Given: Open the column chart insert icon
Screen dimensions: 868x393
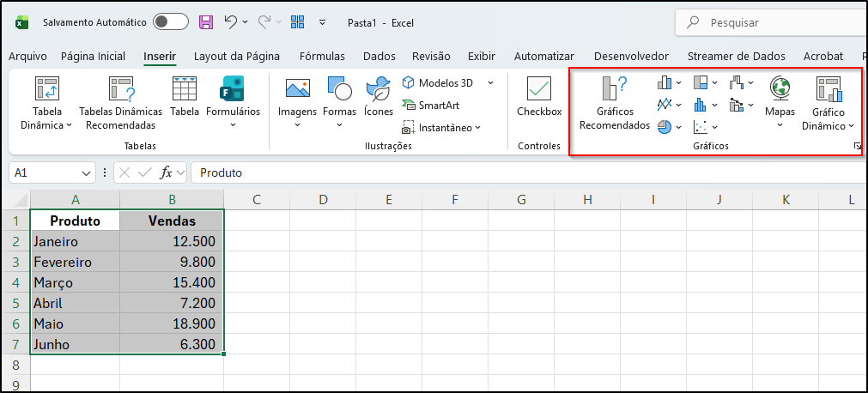Looking at the screenshot, I should (665, 83).
